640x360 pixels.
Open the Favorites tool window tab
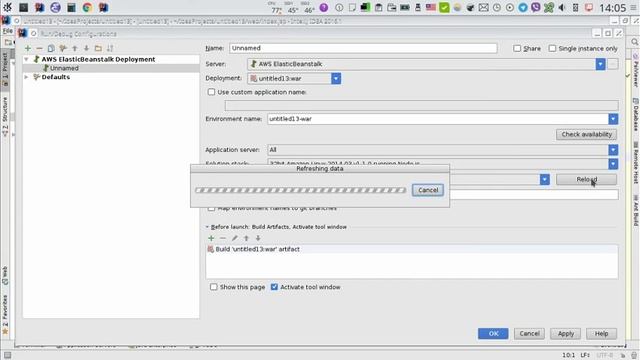pyautogui.click(x=5, y=314)
